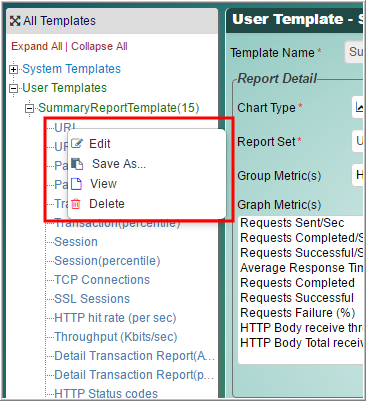The width and height of the screenshot is (366, 401).
Task: Select Requests Failure (%) in Graph Metrics list
Action: (298, 313)
